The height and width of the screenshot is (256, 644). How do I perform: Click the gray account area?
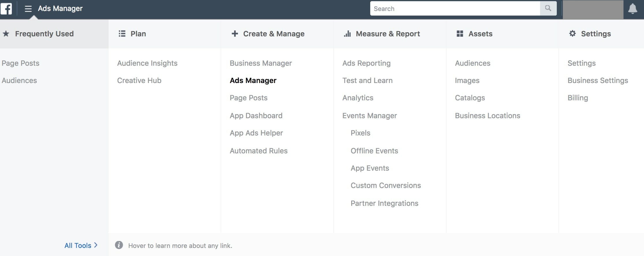click(x=593, y=10)
